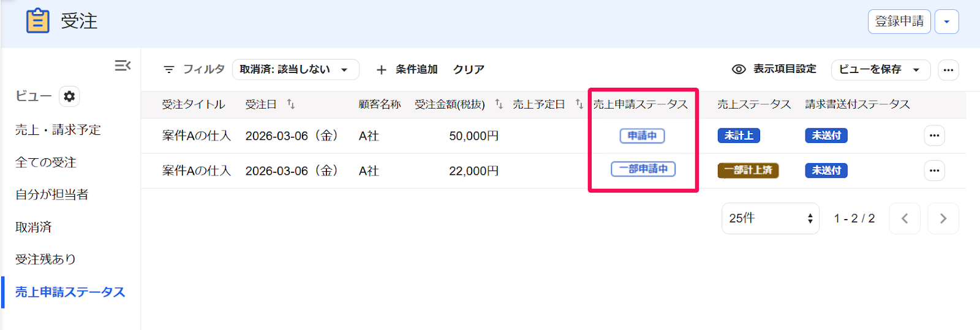Screen dimensions: 980x330
Task: Click the eye icon for 表示項目設定
Action: point(739,69)
